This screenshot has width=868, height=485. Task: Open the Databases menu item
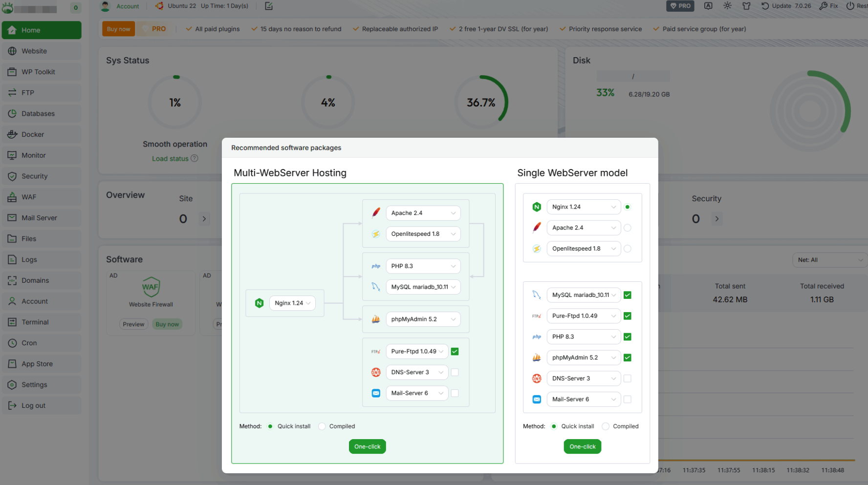coord(38,114)
